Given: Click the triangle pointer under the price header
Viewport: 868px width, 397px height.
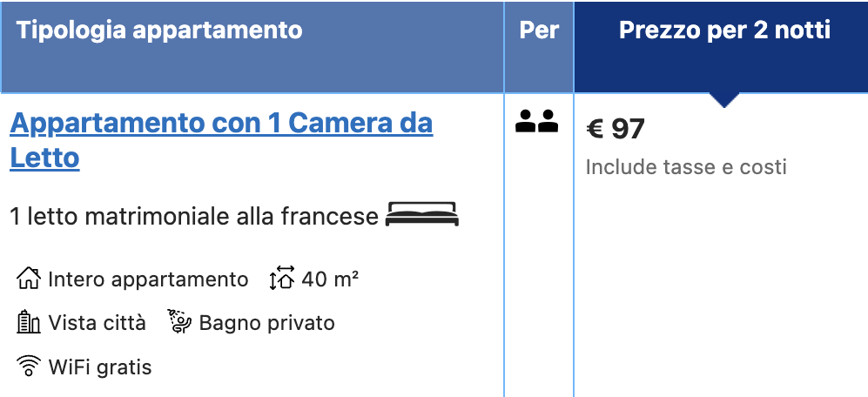Looking at the screenshot, I should coord(723,99).
